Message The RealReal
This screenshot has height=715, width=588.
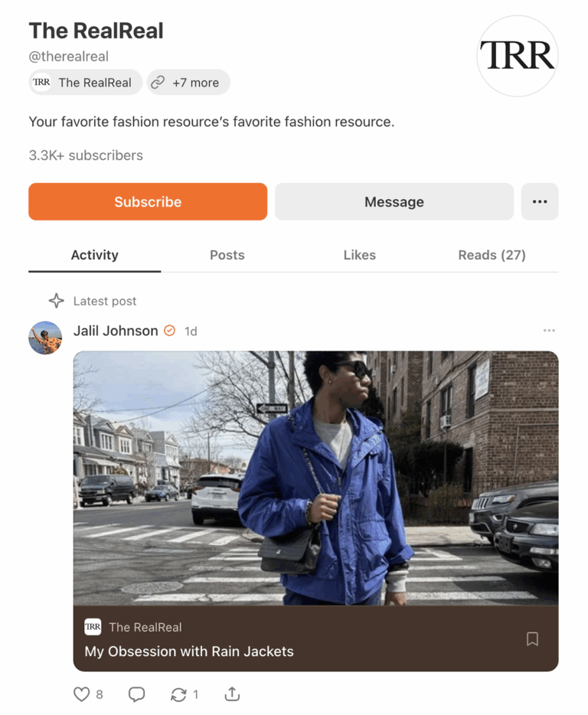tap(394, 201)
